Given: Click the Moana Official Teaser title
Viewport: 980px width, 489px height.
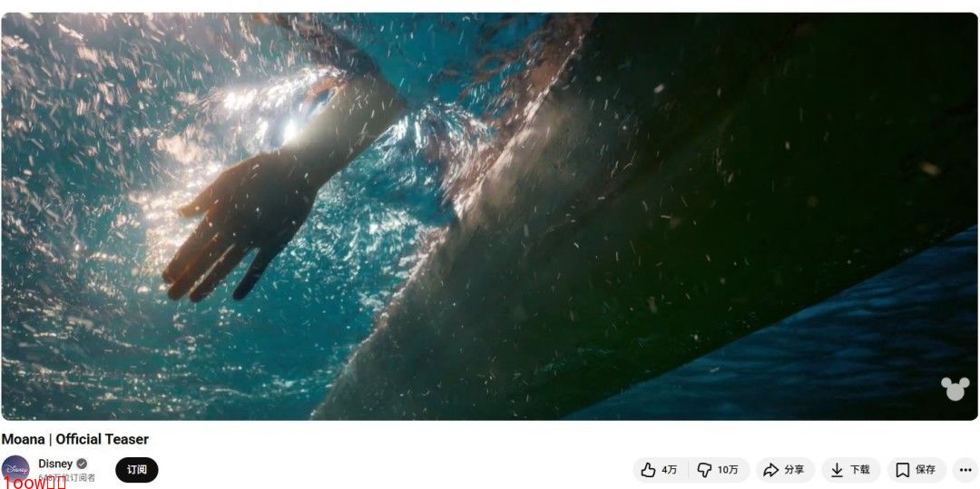Looking at the screenshot, I should (x=75, y=439).
